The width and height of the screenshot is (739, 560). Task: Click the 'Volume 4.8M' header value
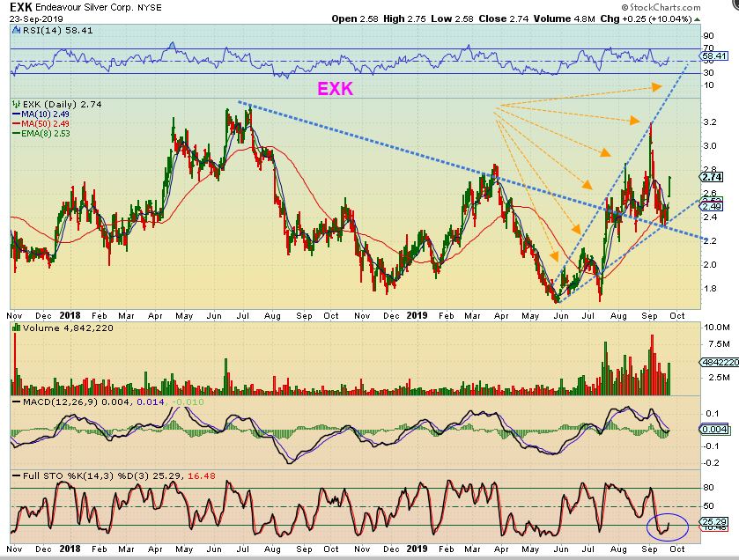(565, 18)
